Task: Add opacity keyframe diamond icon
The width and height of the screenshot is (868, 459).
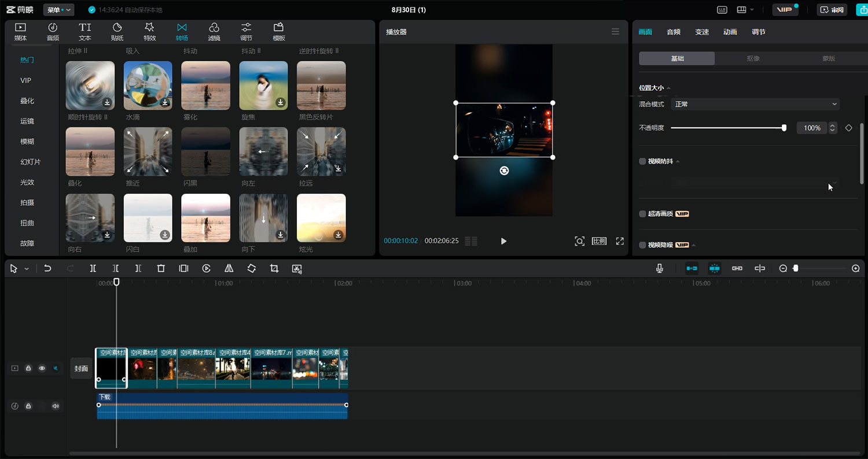Action: (848, 128)
